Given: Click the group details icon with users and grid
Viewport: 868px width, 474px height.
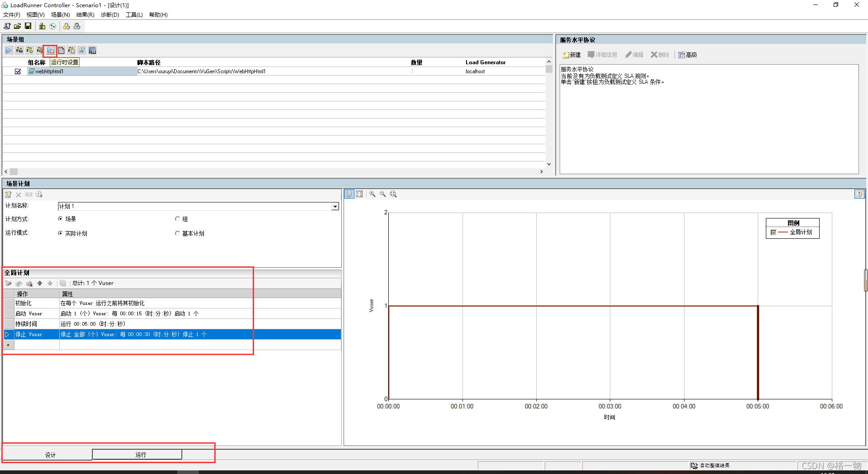Looking at the screenshot, I should pyautogui.click(x=71, y=50).
